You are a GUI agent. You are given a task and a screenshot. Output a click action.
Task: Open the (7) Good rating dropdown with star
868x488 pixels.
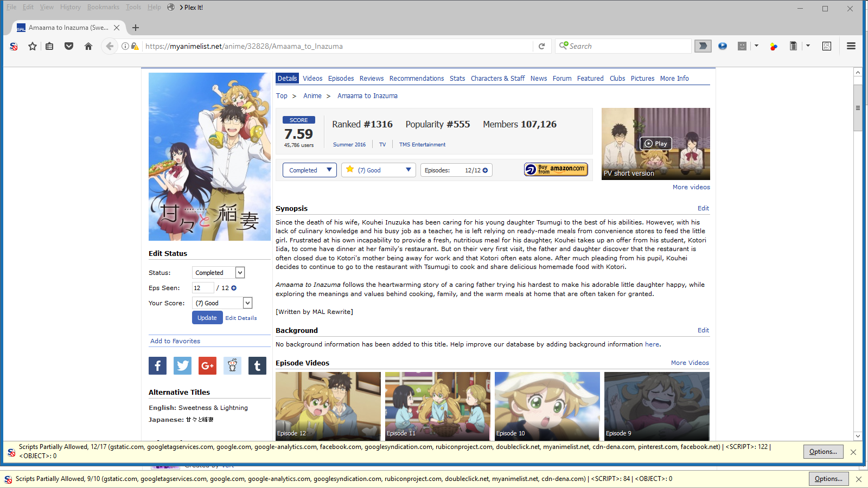[379, 170]
